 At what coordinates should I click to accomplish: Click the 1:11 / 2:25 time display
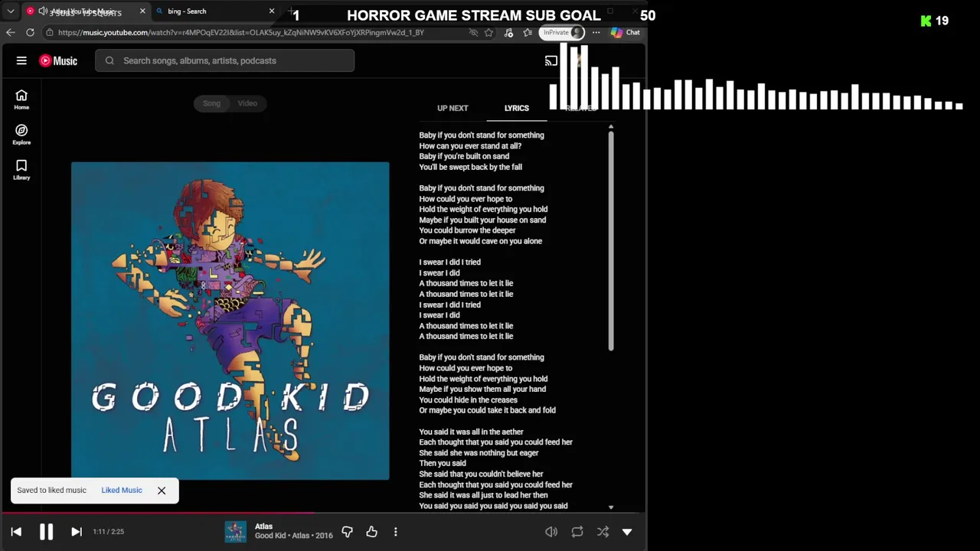point(108,532)
